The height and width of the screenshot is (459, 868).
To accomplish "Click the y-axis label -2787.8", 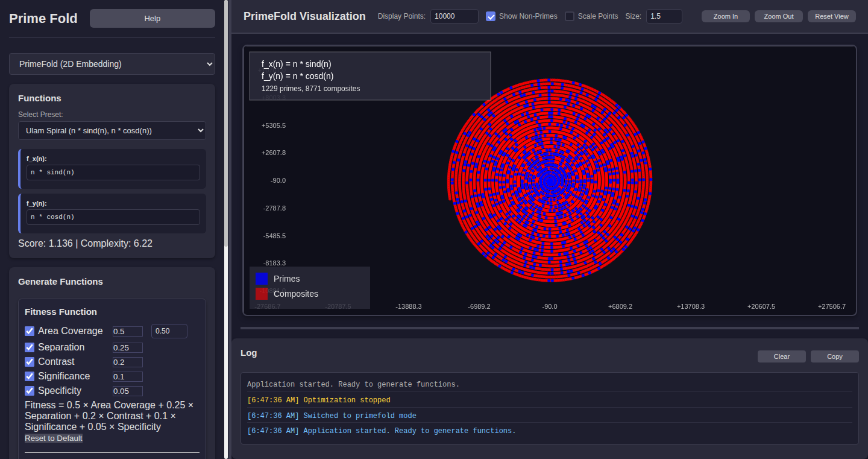I will tap(275, 208).
